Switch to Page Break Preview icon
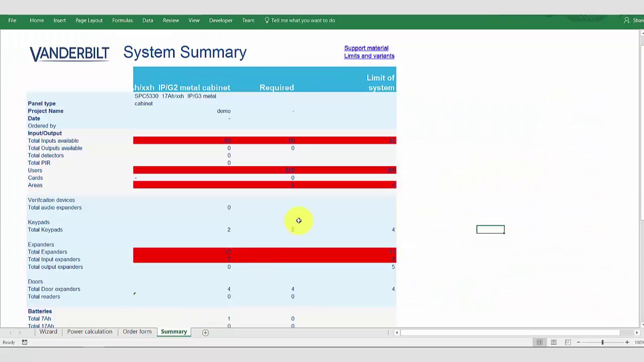644x362 pixels. (568, 342)
